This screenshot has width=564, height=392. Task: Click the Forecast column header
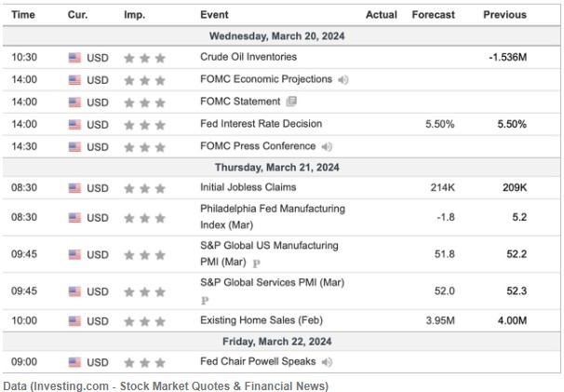433,15
